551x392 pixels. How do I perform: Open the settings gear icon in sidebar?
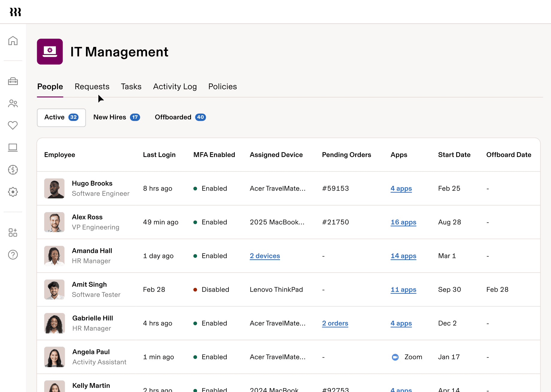(x=13, y=192)
